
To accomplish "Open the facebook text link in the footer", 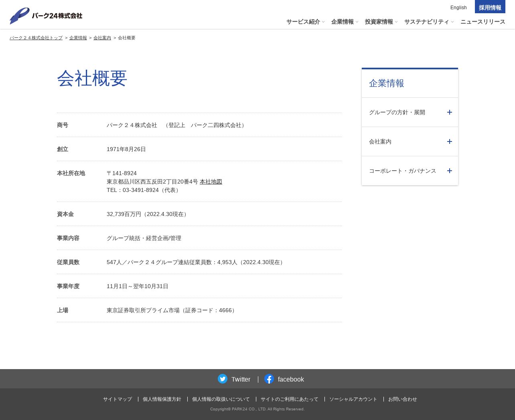I will click(291, 379).
